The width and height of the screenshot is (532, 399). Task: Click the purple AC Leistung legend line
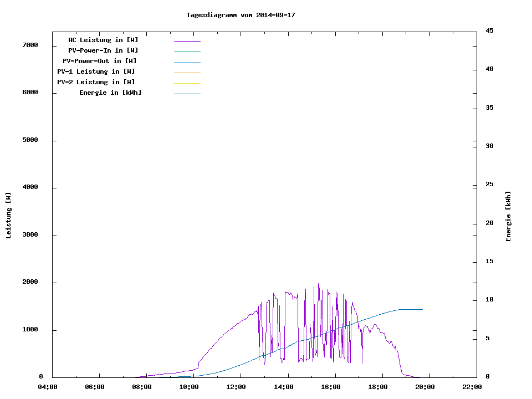point(187,41)
